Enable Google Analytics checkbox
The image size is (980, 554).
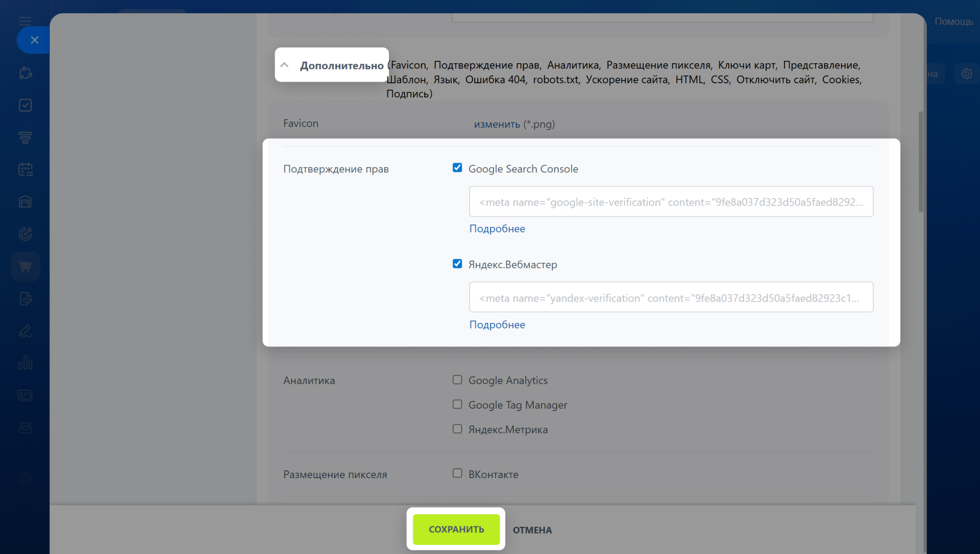tap(457, 380)
